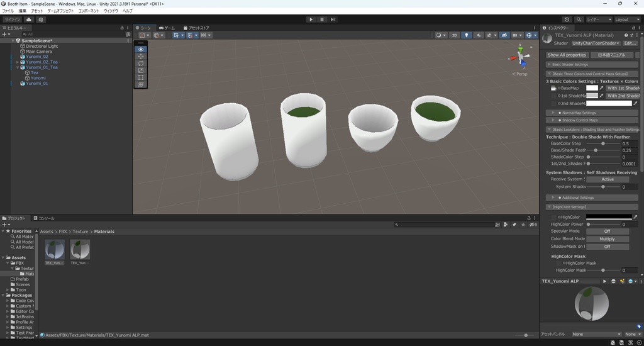Open the material preset selector icon

tap(631, 35)
